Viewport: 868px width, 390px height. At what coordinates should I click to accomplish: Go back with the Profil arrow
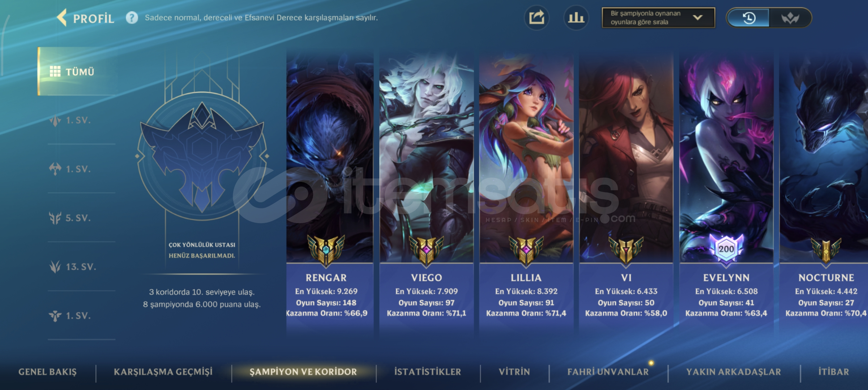tap(62, 18)
